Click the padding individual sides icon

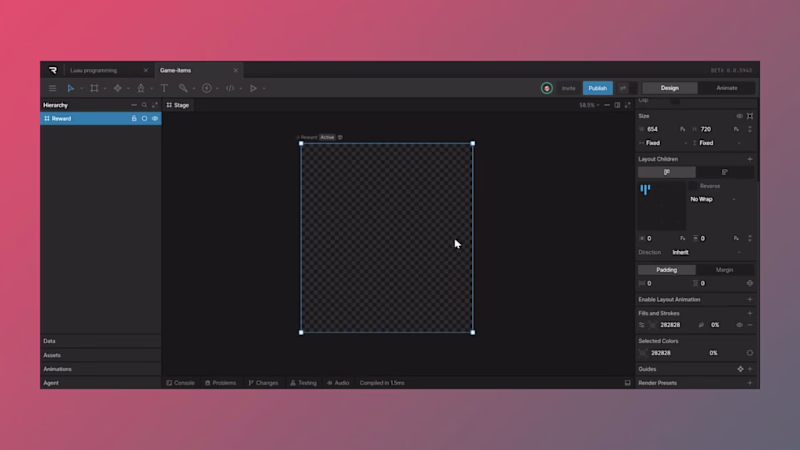(x=750, y=283)
